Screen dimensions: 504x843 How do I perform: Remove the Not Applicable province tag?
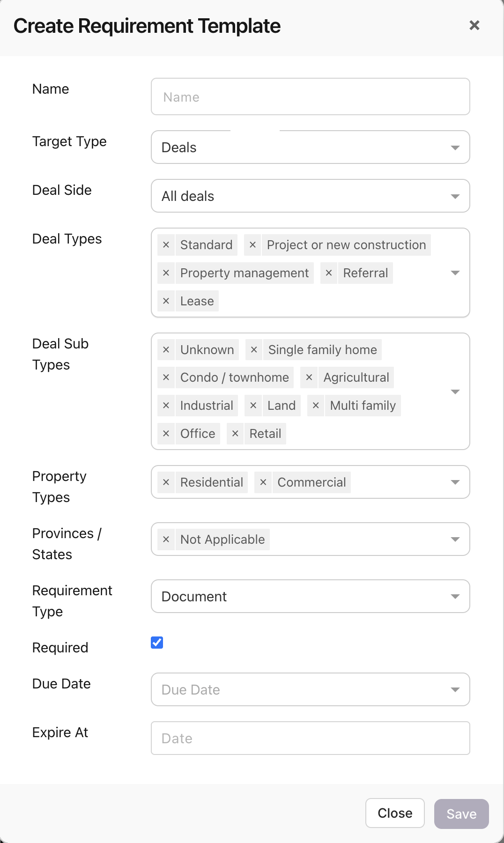[x=166, y=540]
